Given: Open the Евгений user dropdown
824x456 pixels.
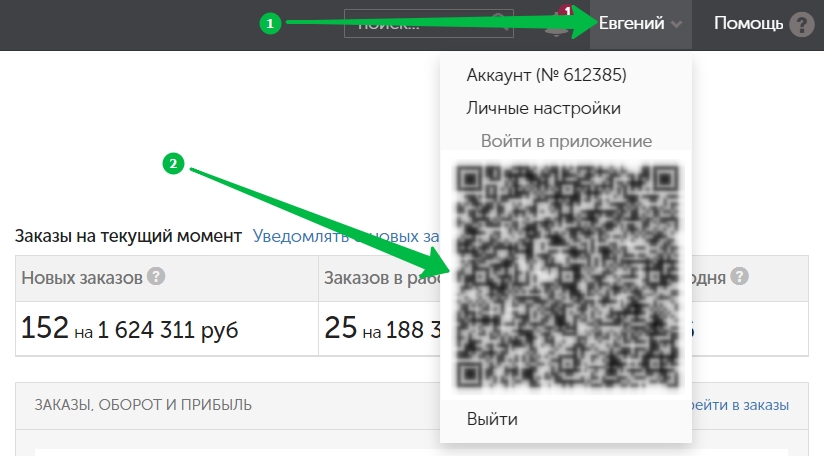Looking at the screenshot, I should (x=640, y=24).
